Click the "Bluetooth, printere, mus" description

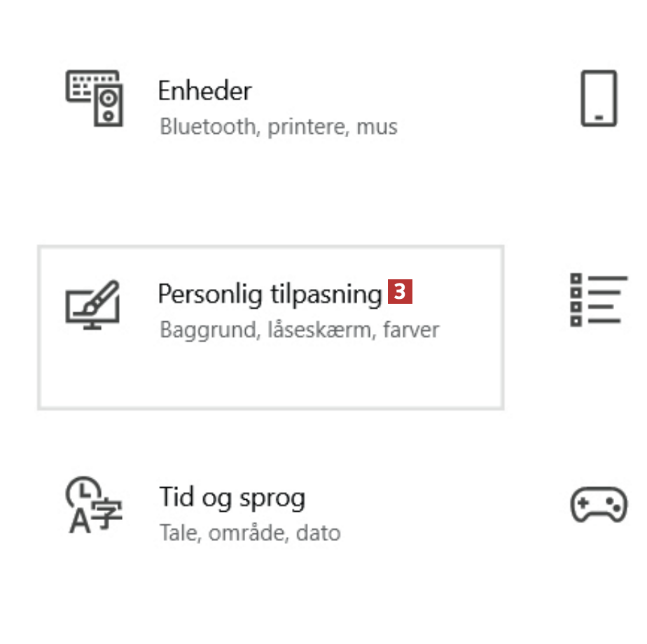[279, 127]
